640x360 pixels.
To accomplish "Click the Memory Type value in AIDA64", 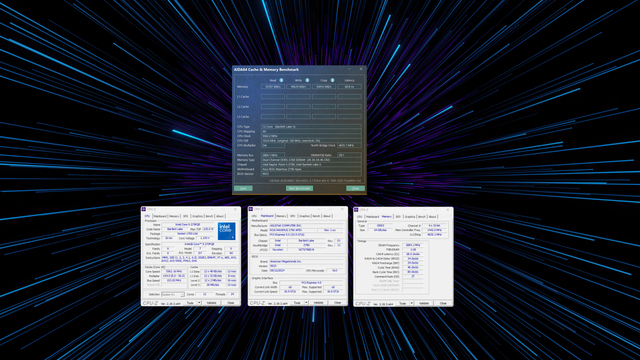I will [311, 160].
